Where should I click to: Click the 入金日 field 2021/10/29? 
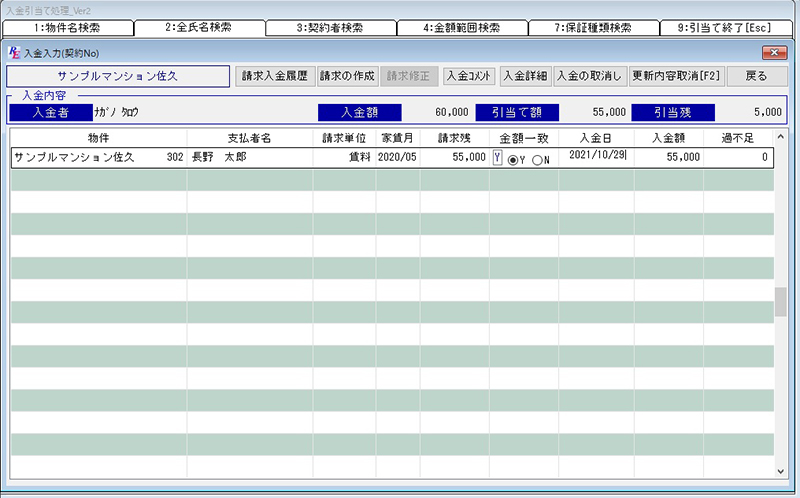[596, 157]
